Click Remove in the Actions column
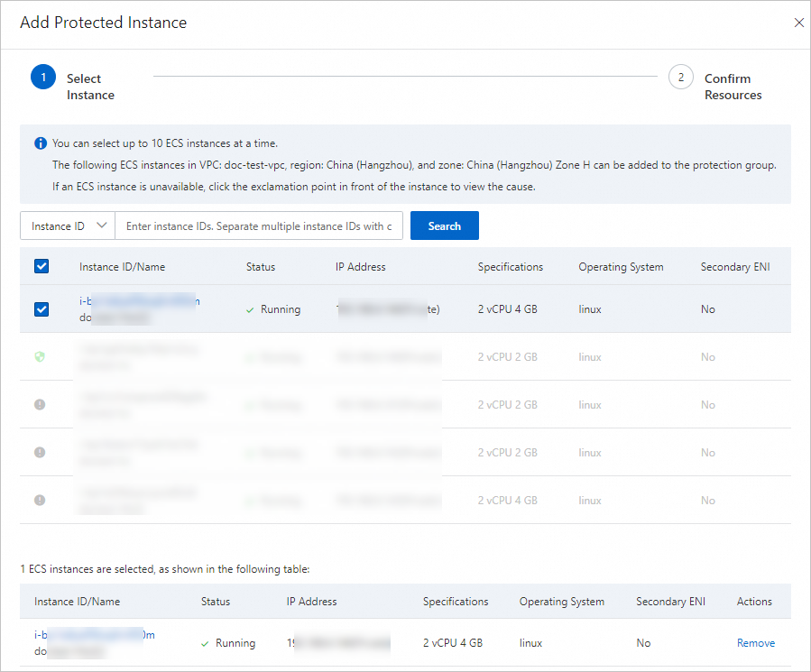The width and height of the screenshot is (811, 672). tap(755, 643)
